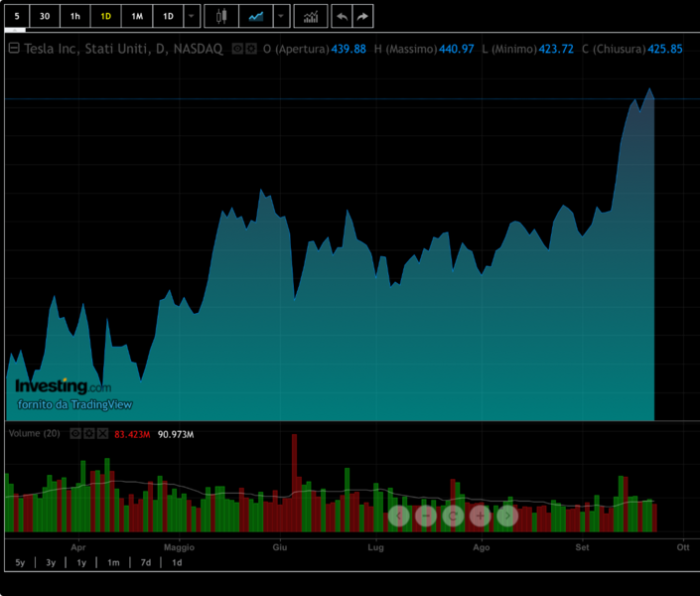Open Volume indicator settings gear
700x596 pixels.
(88, 434)
